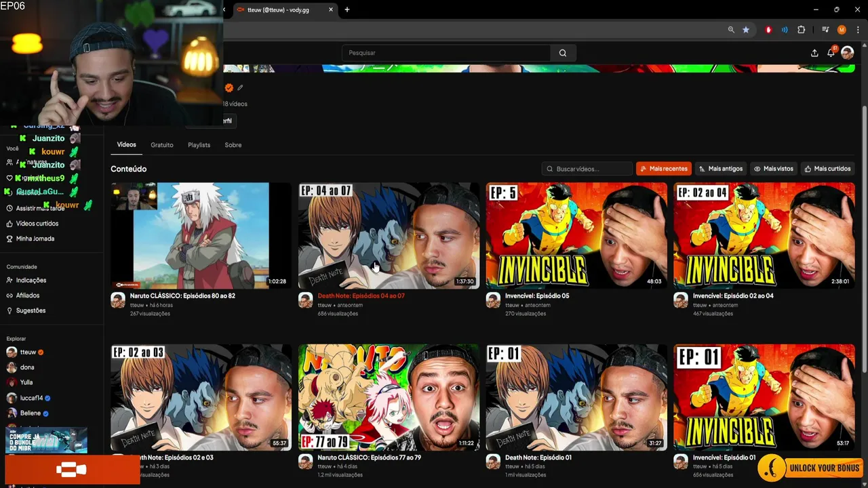
Task: Open Invencível Episódio 01 thumbnail
Action: (764, 398)
